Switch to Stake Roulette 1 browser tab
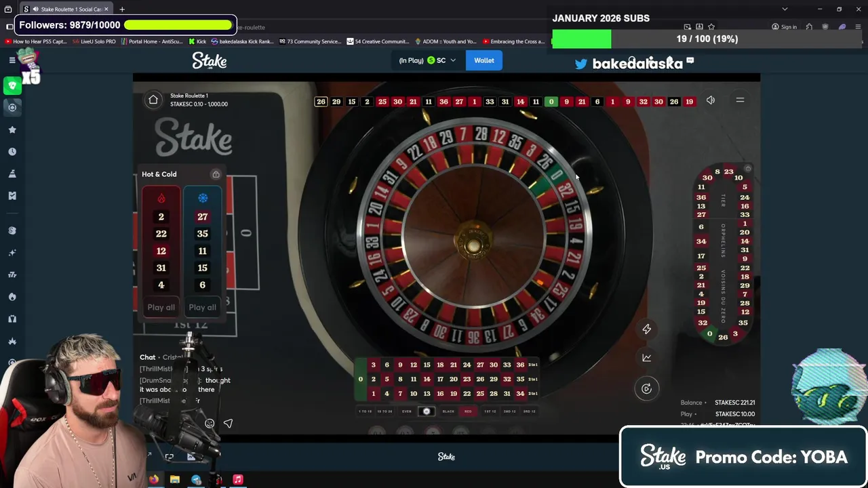The width and height of the screenshot is (868, 488). click(66, 9)
